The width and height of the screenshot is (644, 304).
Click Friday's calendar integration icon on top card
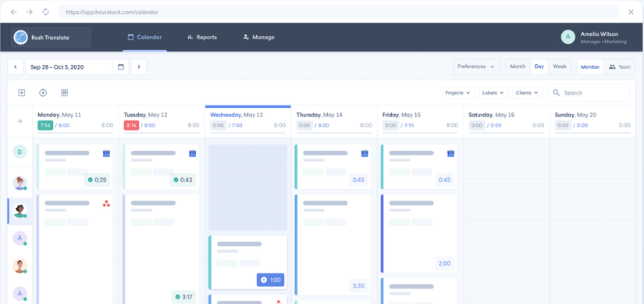tap(450, 153)
